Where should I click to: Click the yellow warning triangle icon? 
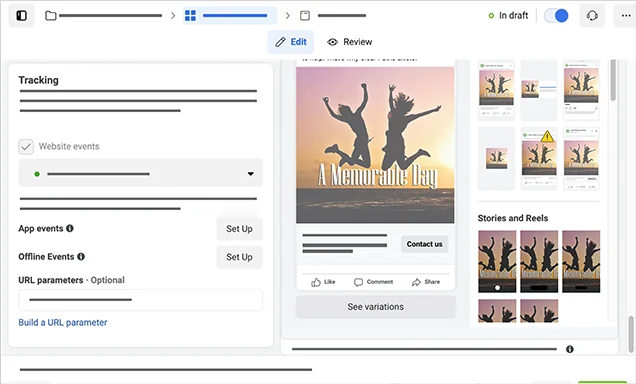(x=547, y=137)
